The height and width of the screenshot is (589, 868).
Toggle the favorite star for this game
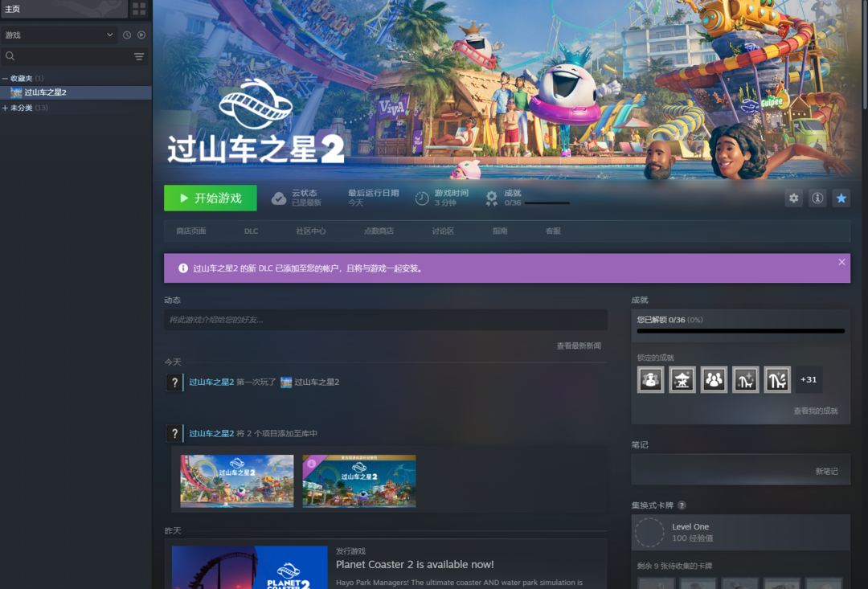(x=841, y=198)
